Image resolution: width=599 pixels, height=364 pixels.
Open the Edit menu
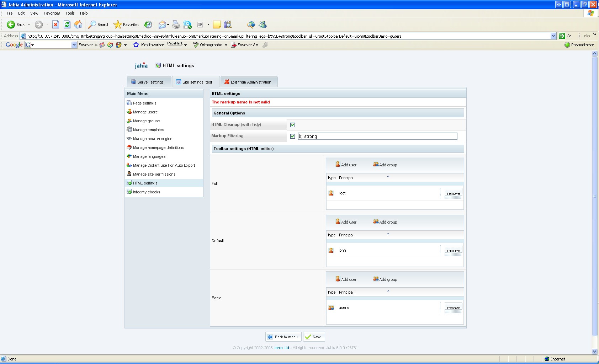pos(21,13)
